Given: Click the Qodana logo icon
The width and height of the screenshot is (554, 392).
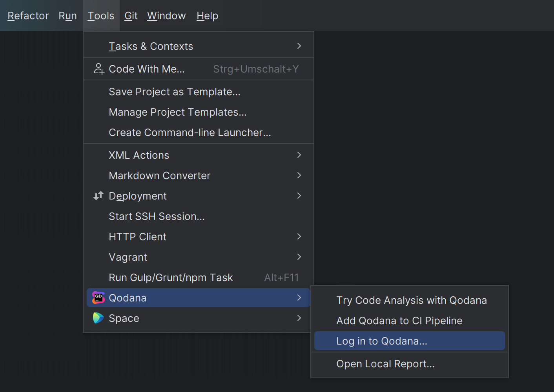Looking at the screenshot, I should click(x=98, y=298).
